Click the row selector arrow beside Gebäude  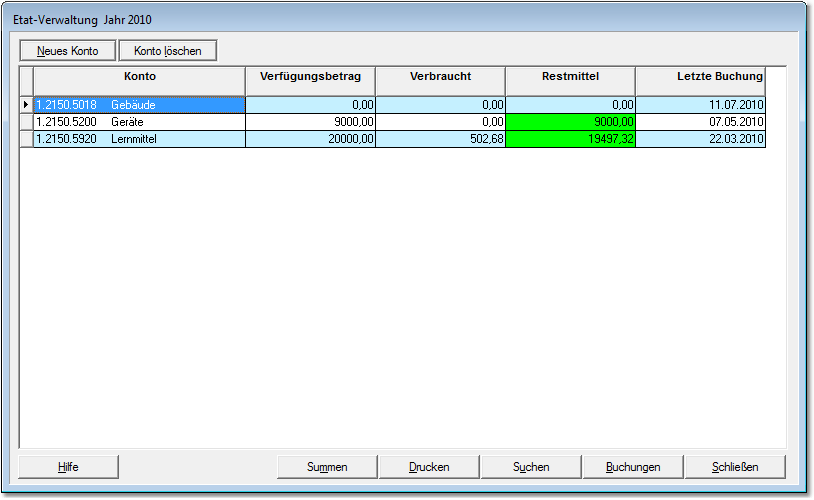click(x=26, y=104)
